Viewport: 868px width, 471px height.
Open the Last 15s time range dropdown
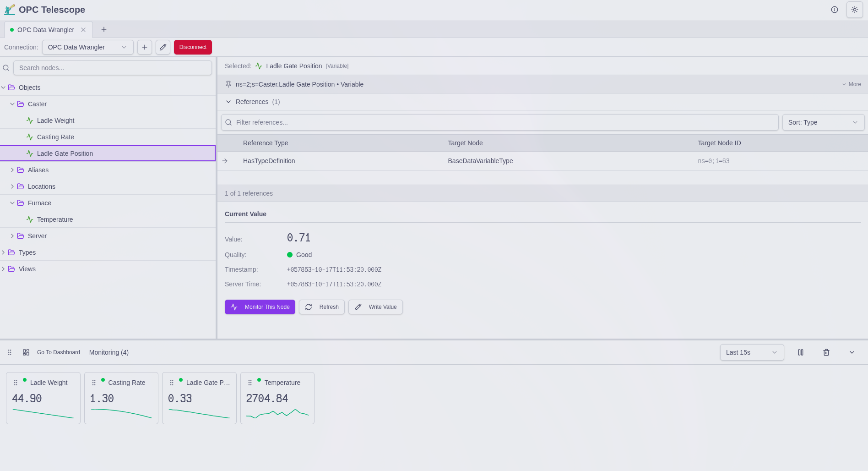point(751,352)
